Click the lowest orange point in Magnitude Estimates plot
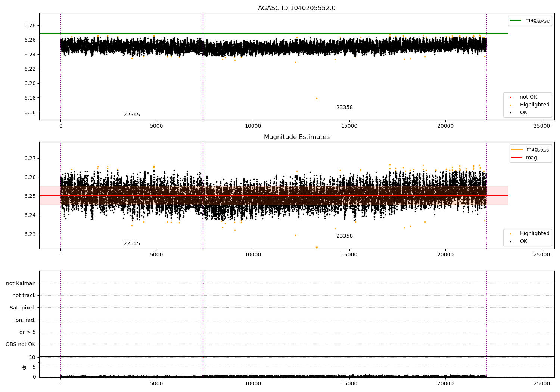This screenshot has width=560, height=392. pyautogui.click(x=317, y=248)
